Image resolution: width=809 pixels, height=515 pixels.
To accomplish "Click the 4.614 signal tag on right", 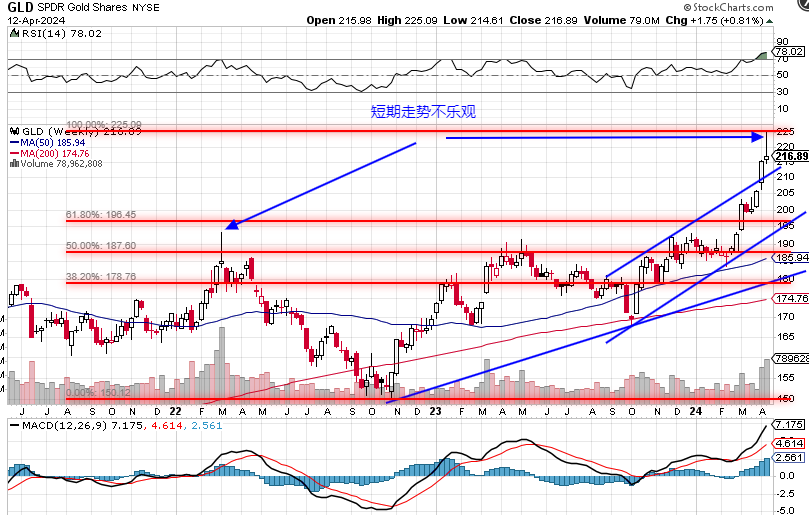I will [789, 443].
